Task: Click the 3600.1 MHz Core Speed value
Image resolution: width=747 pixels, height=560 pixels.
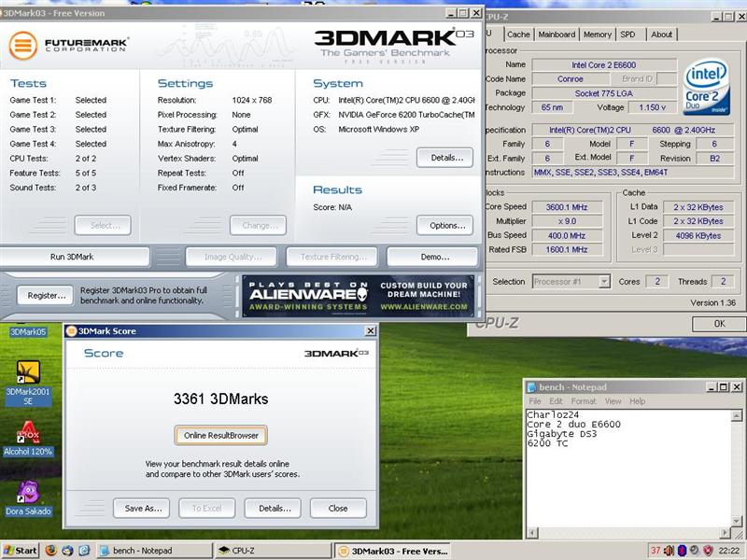Action: 567,207
